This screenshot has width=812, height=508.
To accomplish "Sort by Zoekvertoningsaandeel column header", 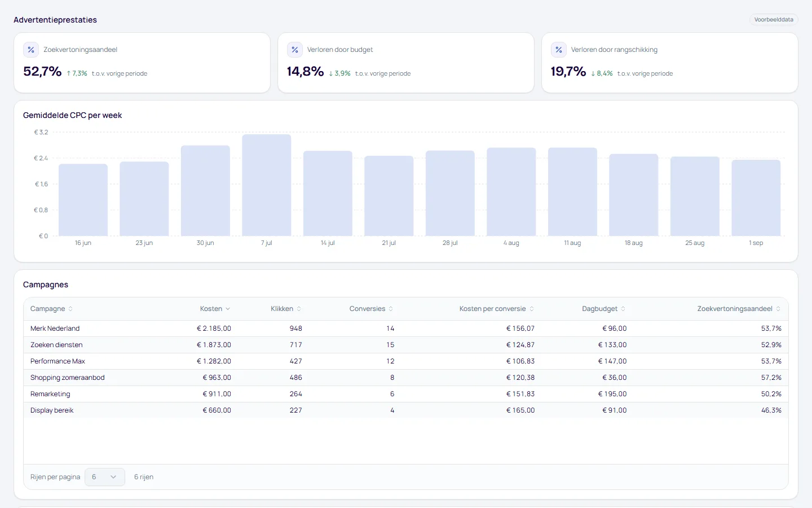I will [x=739, y=309].
